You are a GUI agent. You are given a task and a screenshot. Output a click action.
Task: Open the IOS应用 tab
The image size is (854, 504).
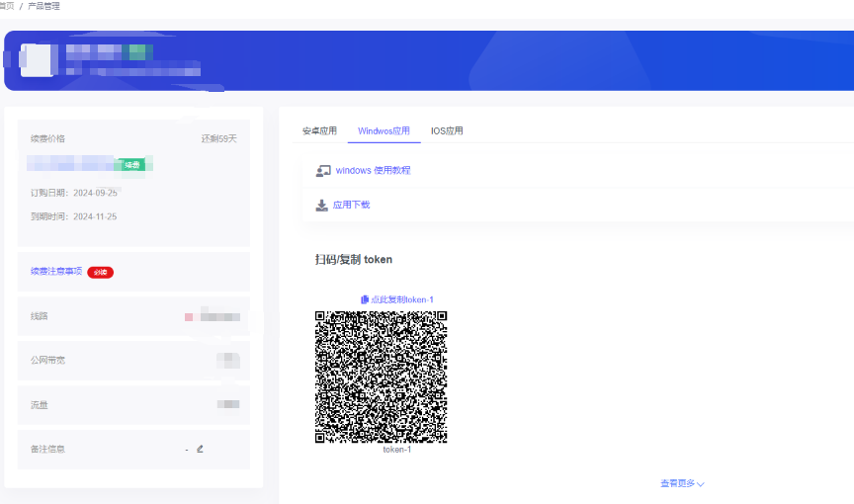[447, 130]
